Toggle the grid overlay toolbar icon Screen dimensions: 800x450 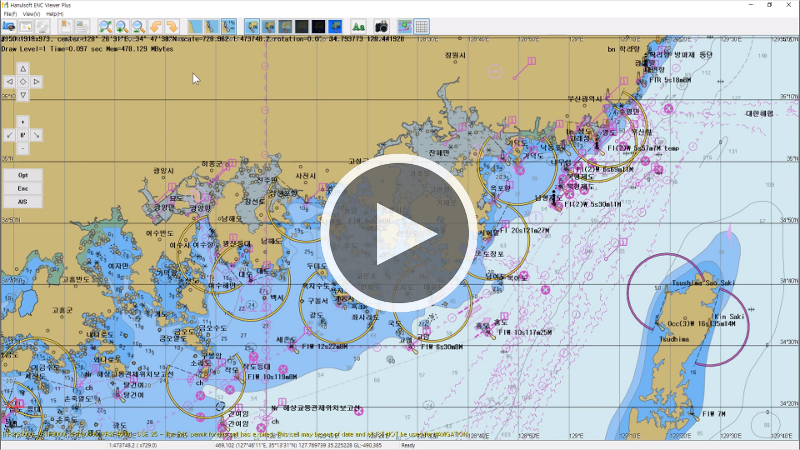click(422, 26)
